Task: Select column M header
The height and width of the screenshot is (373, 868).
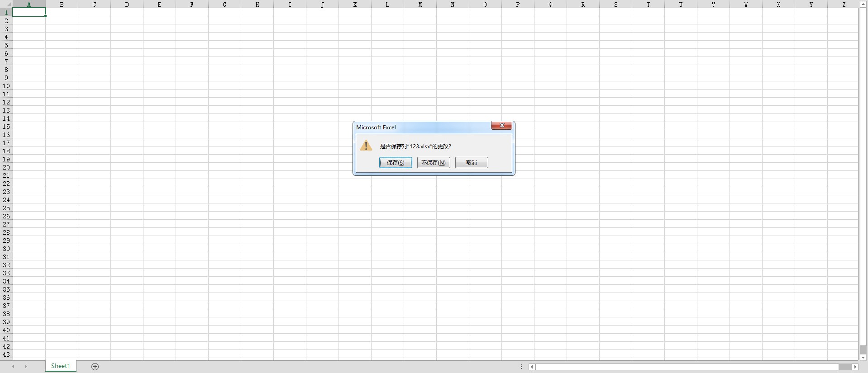Action: coord(420,5)
